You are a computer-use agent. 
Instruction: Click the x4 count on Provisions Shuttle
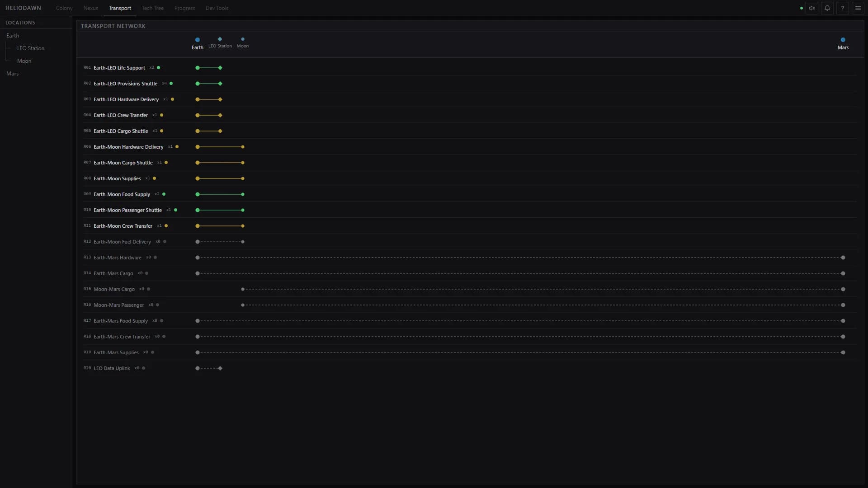(x=164, y=84)
